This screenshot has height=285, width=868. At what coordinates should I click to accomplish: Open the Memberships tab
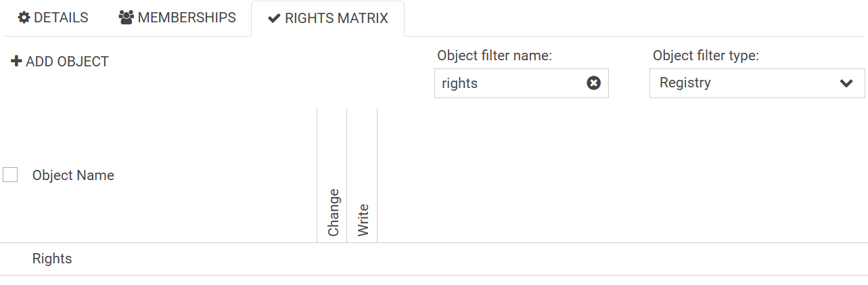pyautogui.click(x=177, y=18)
